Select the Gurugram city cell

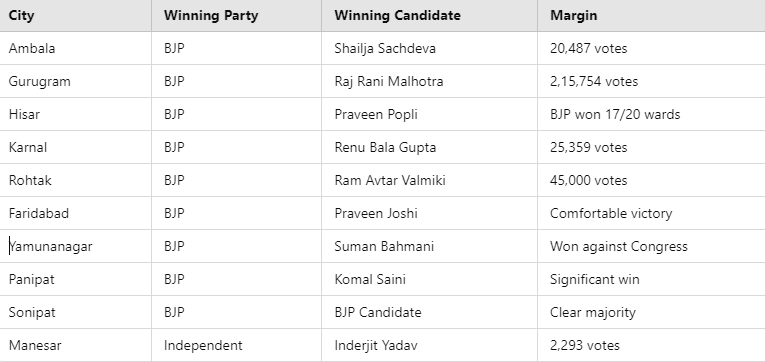[76, 81]
